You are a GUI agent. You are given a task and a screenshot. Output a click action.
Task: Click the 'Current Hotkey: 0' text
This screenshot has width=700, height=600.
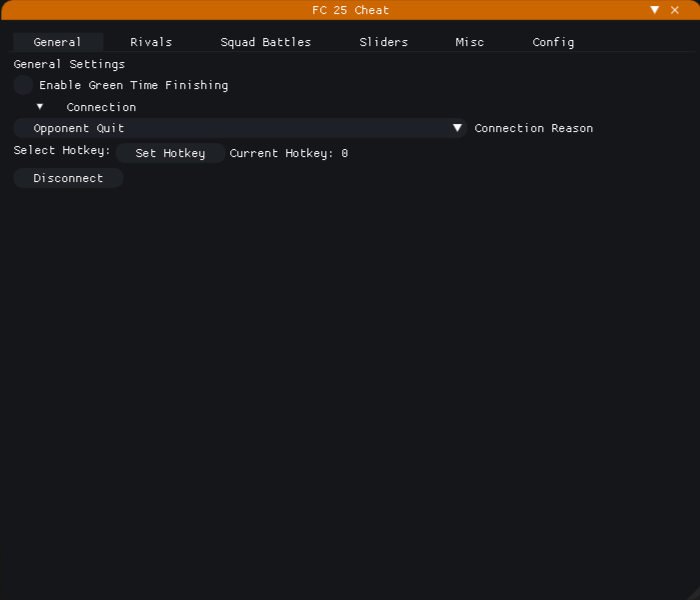[288, 154]
